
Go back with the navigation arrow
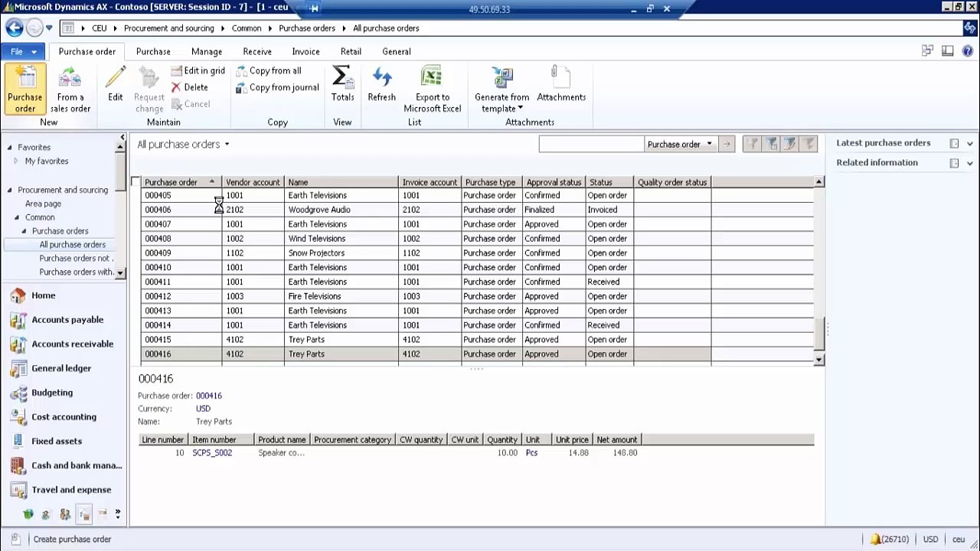14,28
